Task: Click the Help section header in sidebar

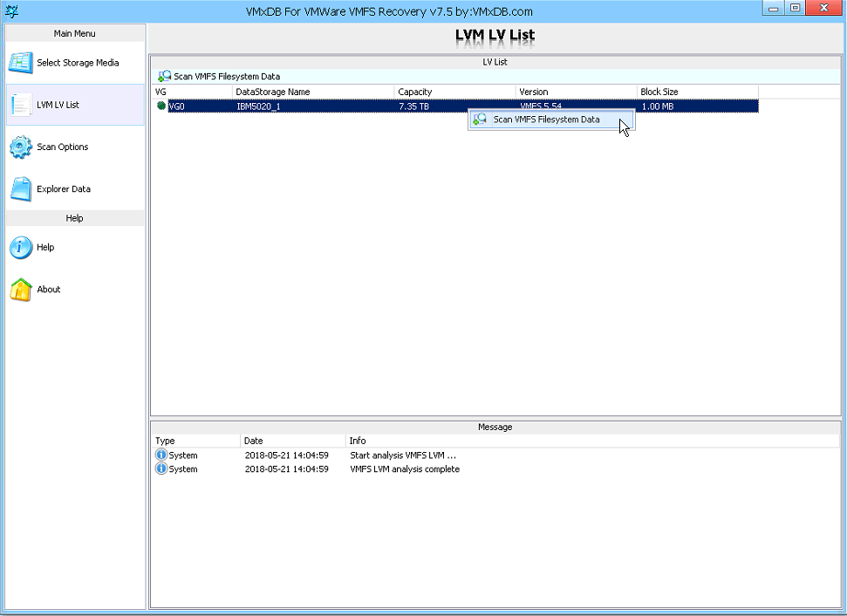Action: pos(75,218)
